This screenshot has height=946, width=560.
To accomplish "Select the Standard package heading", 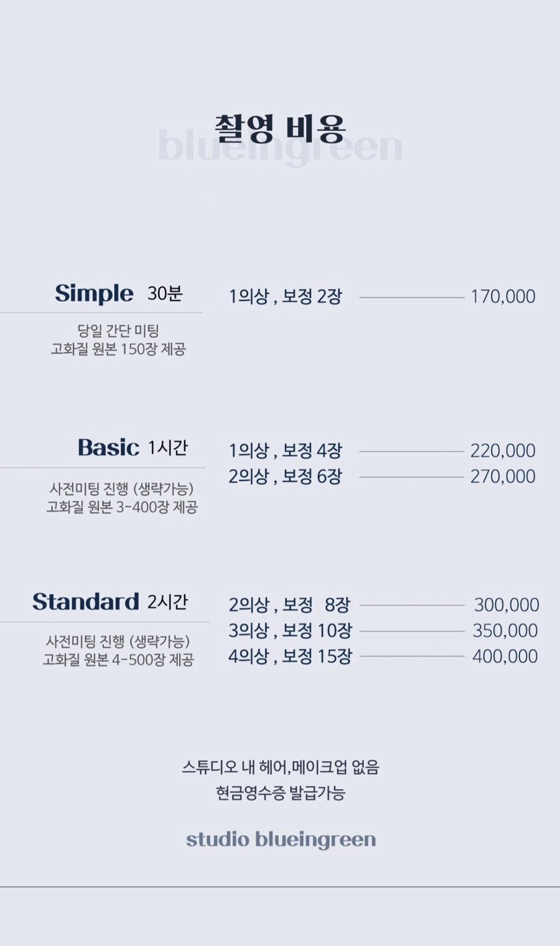I will click(86, 602).
